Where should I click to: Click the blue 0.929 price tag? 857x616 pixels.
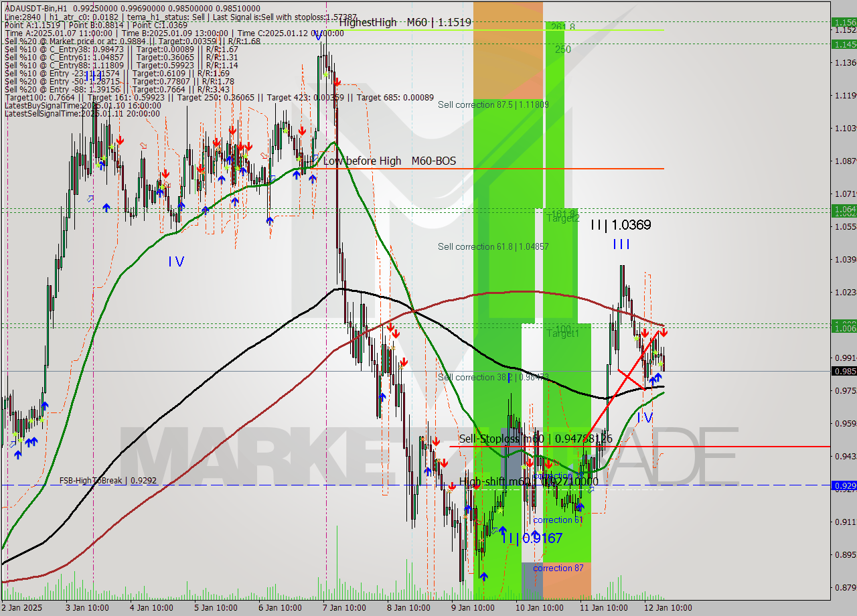[844, 485]
